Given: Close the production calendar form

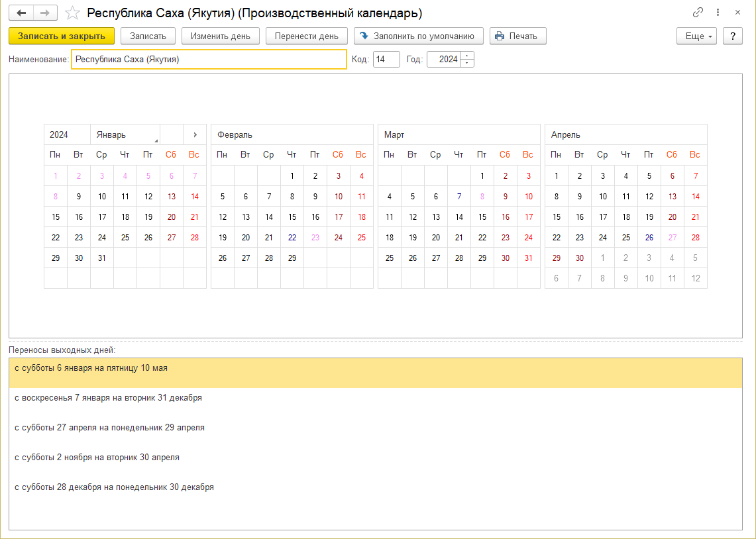Looking at the screenshot, I should point(737,13).
